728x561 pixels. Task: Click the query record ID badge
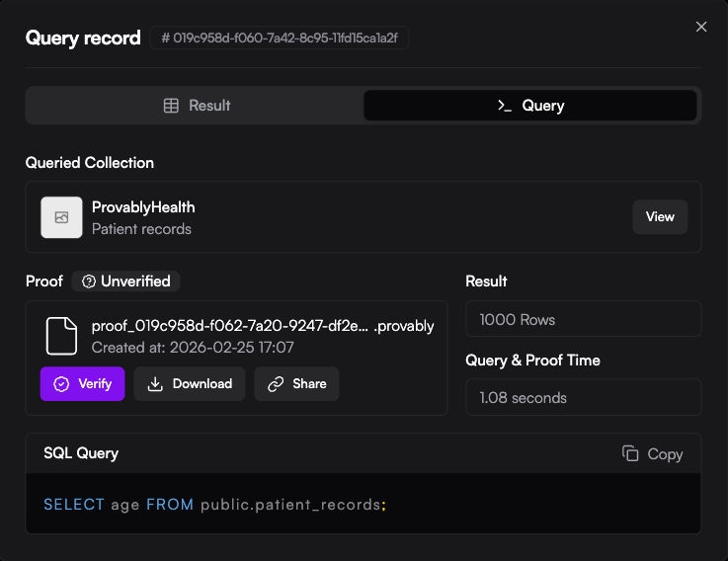click(x=280, y=38)
